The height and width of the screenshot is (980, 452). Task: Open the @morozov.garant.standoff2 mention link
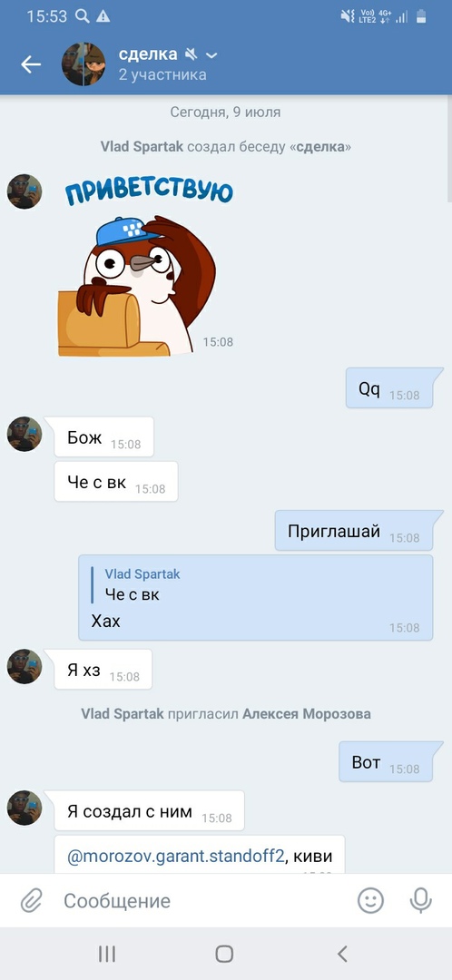176,856
